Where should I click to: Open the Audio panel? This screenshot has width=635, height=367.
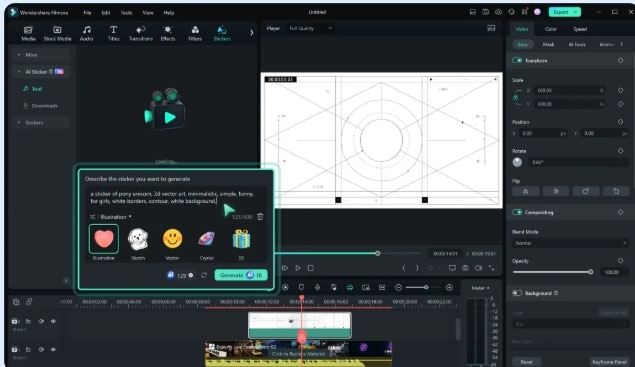[x=86, y=33]
